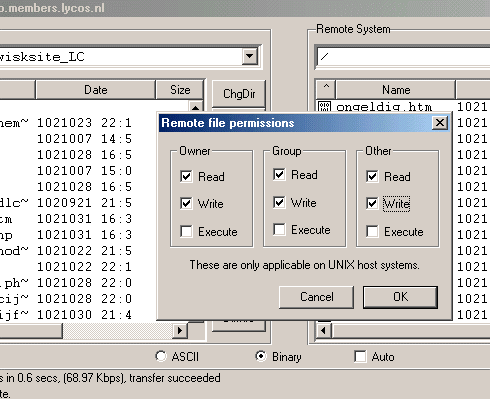Select remote file name ongeldig.htm
The height and width of the screenshot is (399, 490).
point(384,107)
